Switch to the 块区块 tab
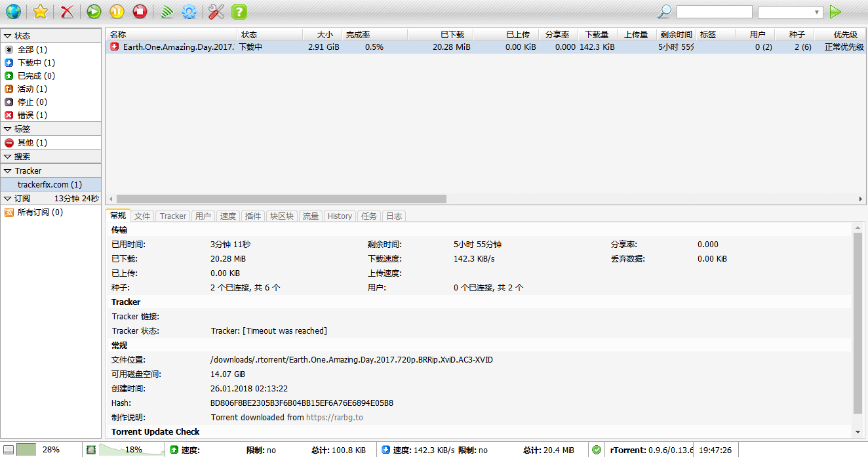 coord(282,216)
